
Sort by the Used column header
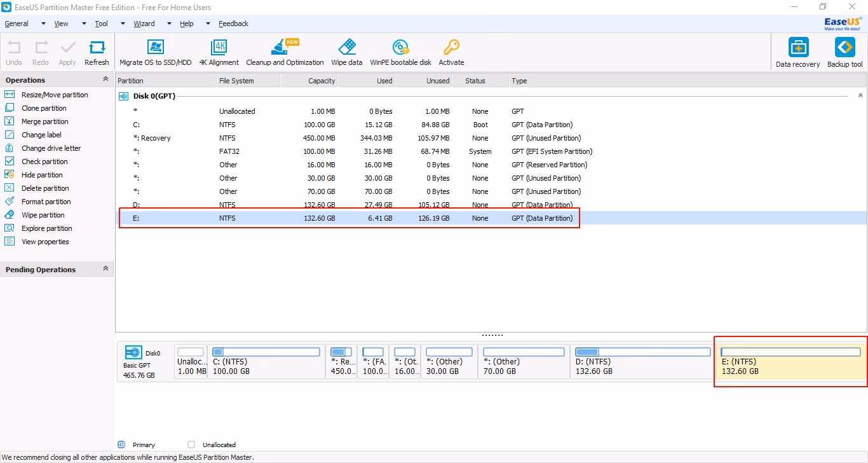366,81
